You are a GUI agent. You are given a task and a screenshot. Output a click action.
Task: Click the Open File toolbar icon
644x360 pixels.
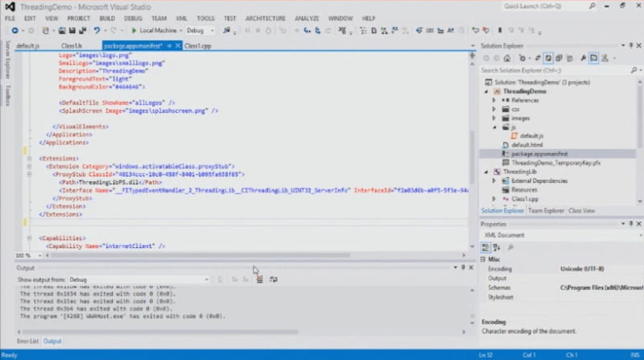[x=62, y=31]
